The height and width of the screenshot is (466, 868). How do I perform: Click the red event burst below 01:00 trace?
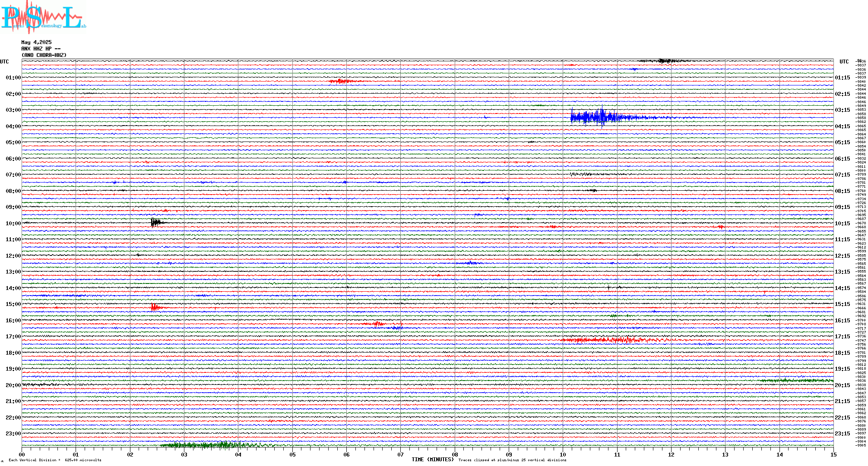point(341,81)
